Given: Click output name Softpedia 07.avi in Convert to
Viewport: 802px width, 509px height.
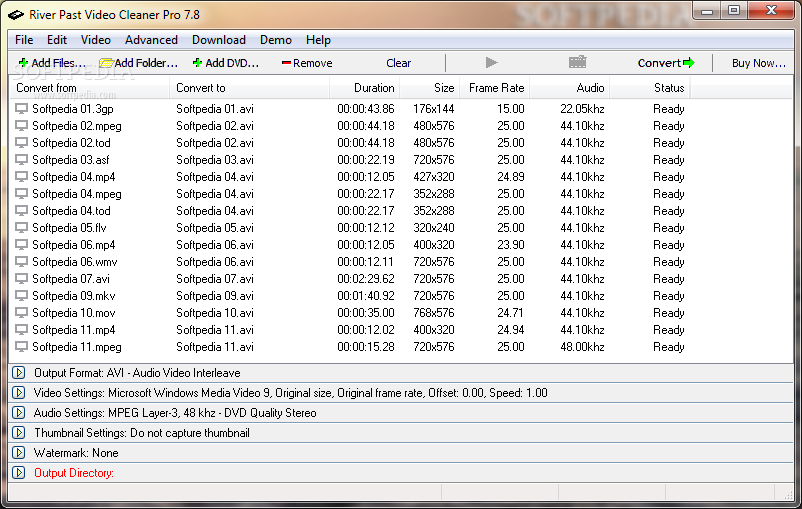Looking at the screenshot, I should 215,279.
